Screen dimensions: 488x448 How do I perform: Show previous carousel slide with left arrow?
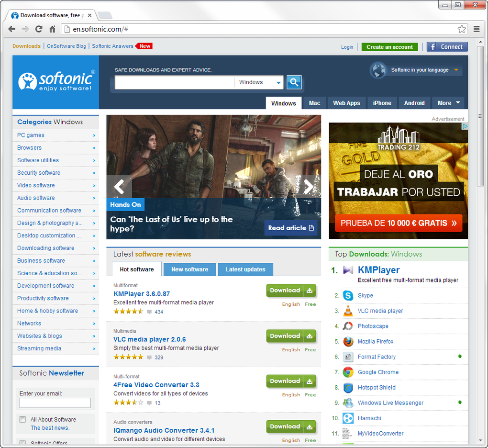click(119, 186)
